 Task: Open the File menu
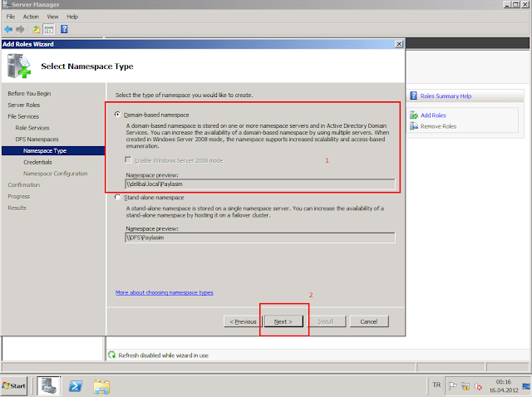pos(11,17)
